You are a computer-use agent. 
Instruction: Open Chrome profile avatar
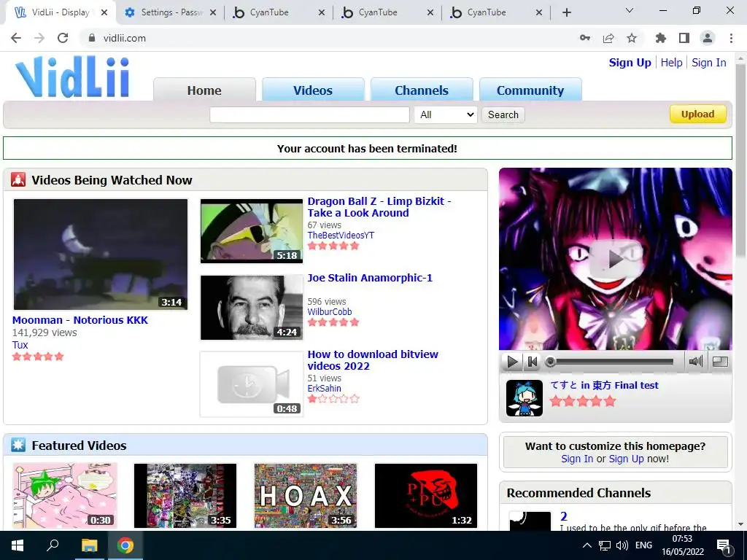(708, 38)
